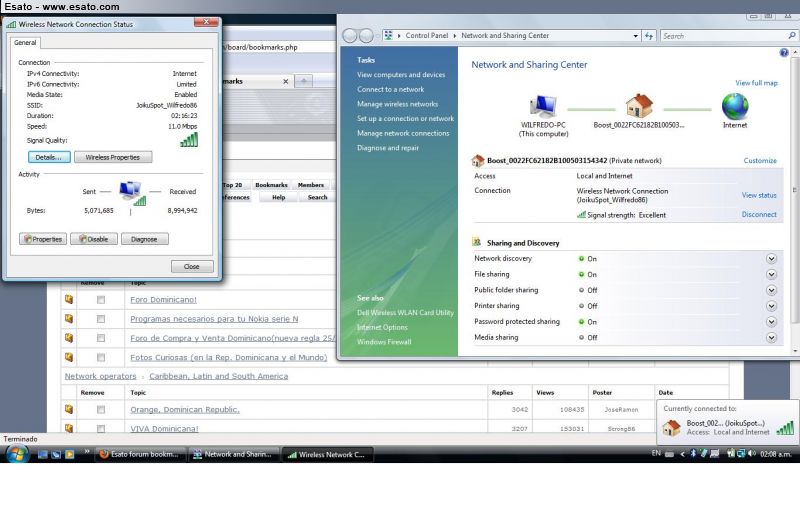Expand Printer sharing settings
800x511 pixels.
(x=771, y=306)
